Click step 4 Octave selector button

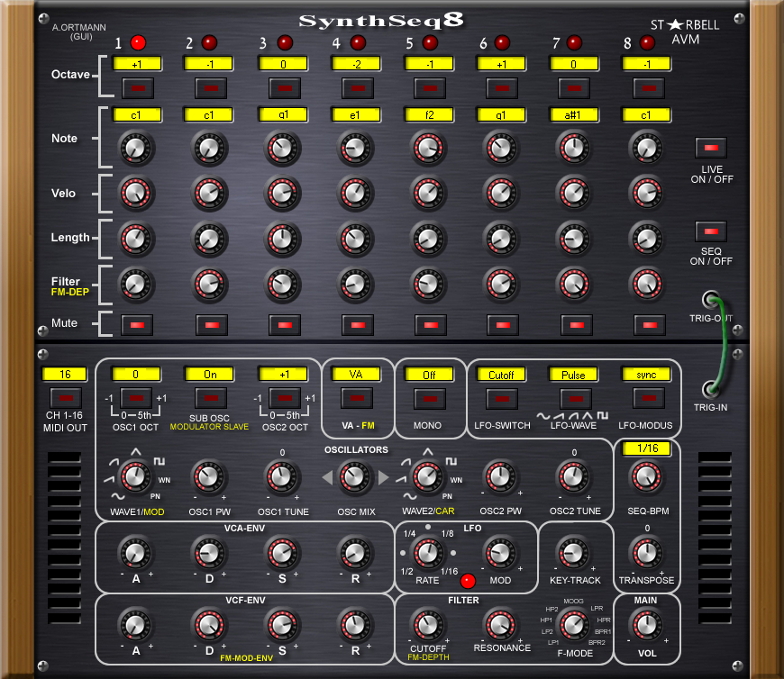click(358, 88)
